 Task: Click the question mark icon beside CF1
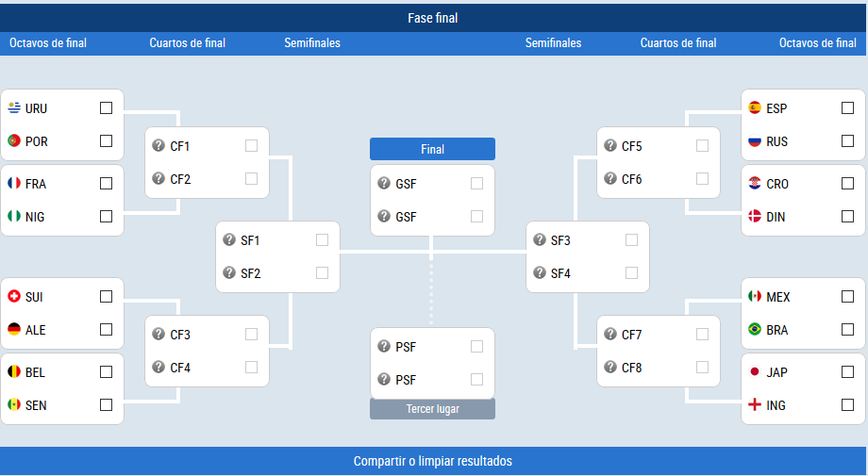tap(159, 145)
